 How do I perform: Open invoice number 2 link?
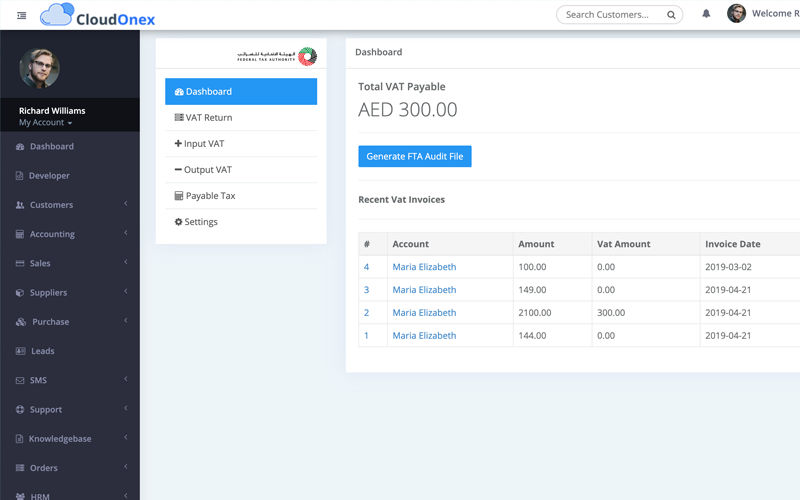366,313
